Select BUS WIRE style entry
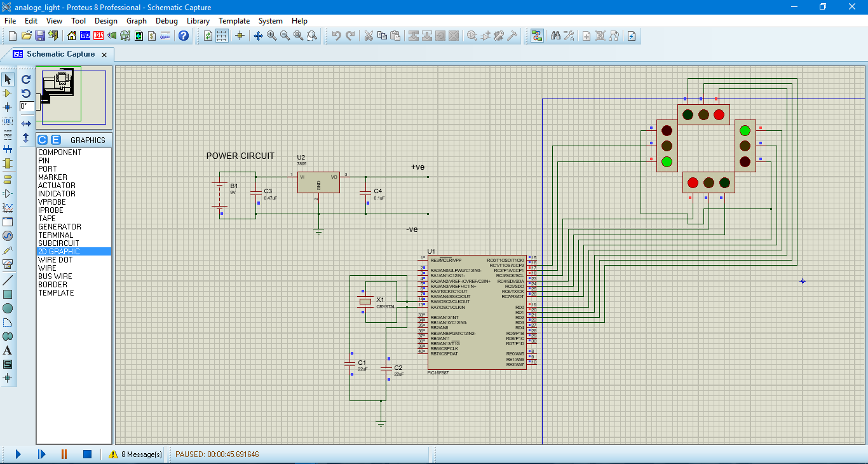The width and height of the screenshot is (868, 464). [74, 276]
